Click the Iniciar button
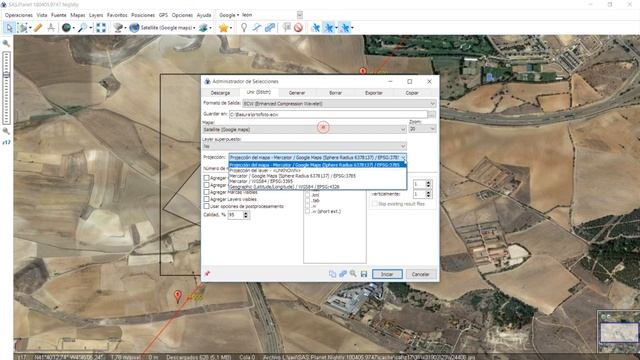This screenshot has height=360, width=640. (x=387, y=274)
